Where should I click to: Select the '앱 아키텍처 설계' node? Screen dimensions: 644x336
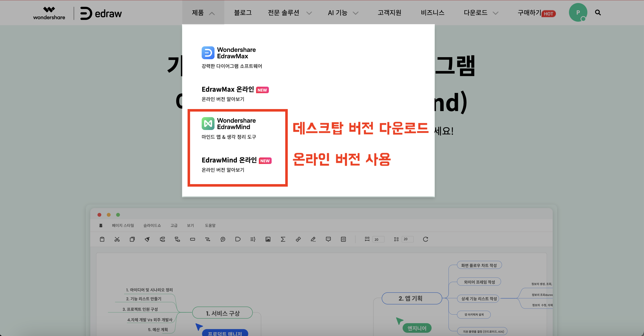point(474,315)
